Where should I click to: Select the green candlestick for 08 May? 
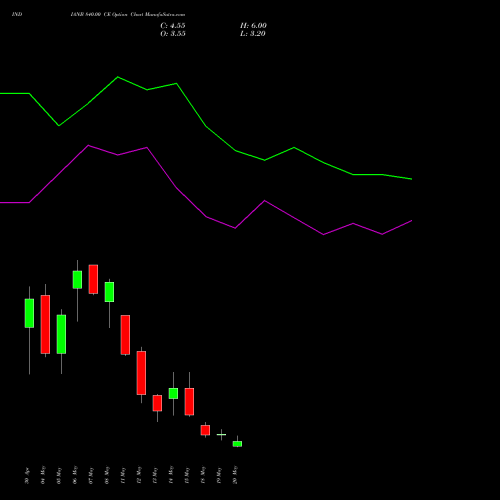(109, 292)
